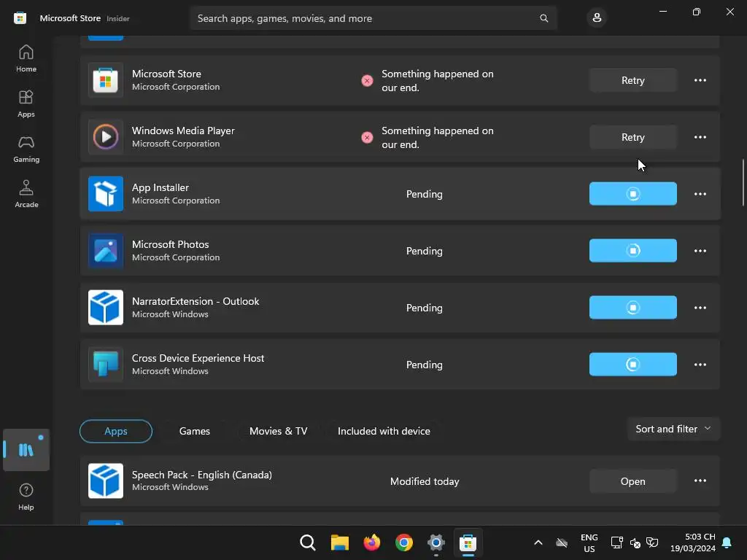Click Speech Pack - English (Canada) title
The width and height of the screenshot is (747, 560).
(201, 475)
